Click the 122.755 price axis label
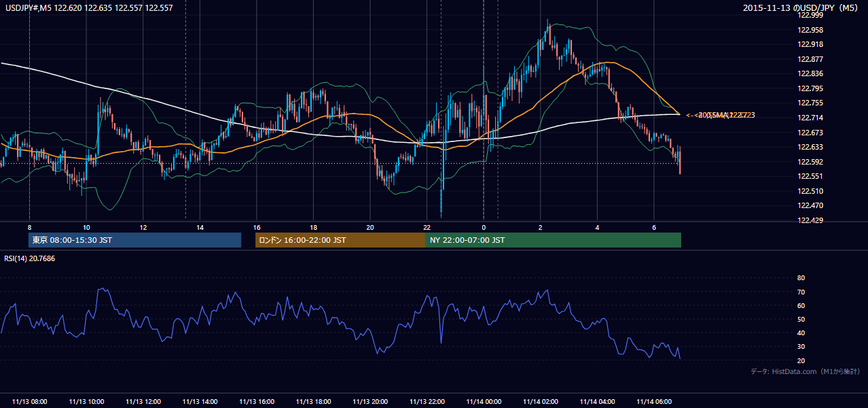Viewport: 868px width, 408px height. pyautogui.click(x=811, y=103)
